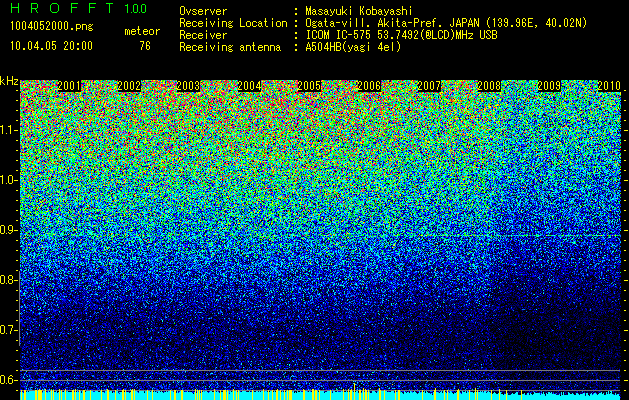Click the 0.8 frequency axis label
This screenshot has height=400, width=629.
8,280
